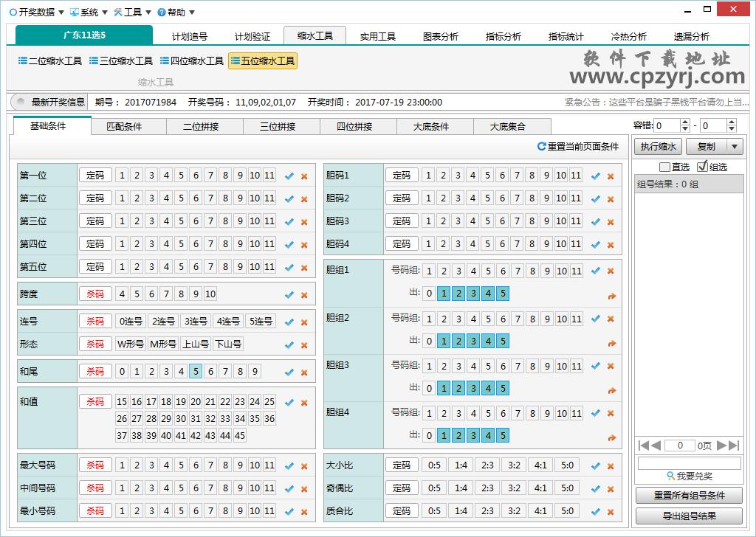Enable the 直选 checkbox
The height and width of the screenshot is (537, 756).
coord(664,166)
